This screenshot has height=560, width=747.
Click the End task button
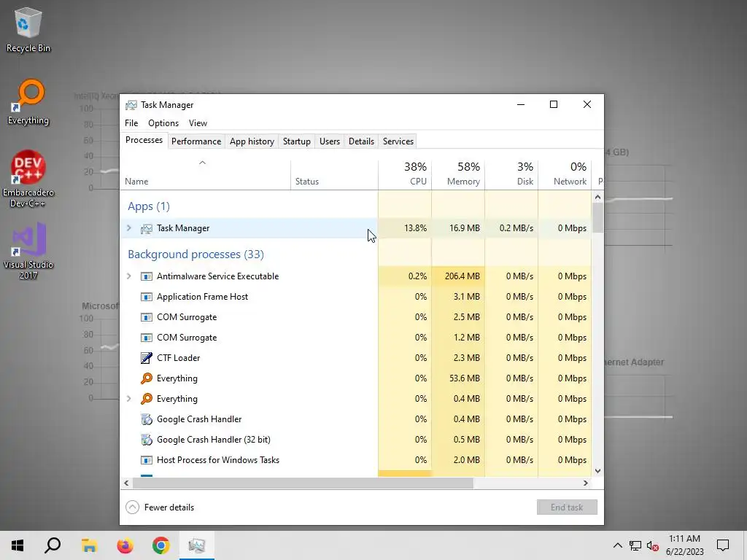pos(567,507)
